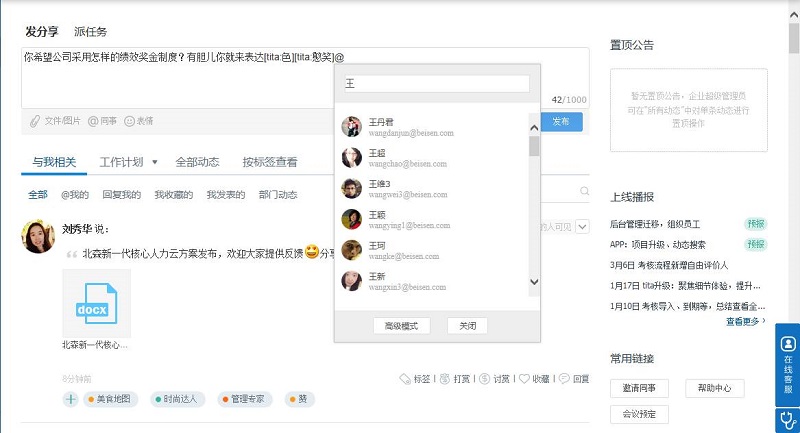Click the 标签 tag icon on the post
800x433 pixels.
tap(405, 379)
